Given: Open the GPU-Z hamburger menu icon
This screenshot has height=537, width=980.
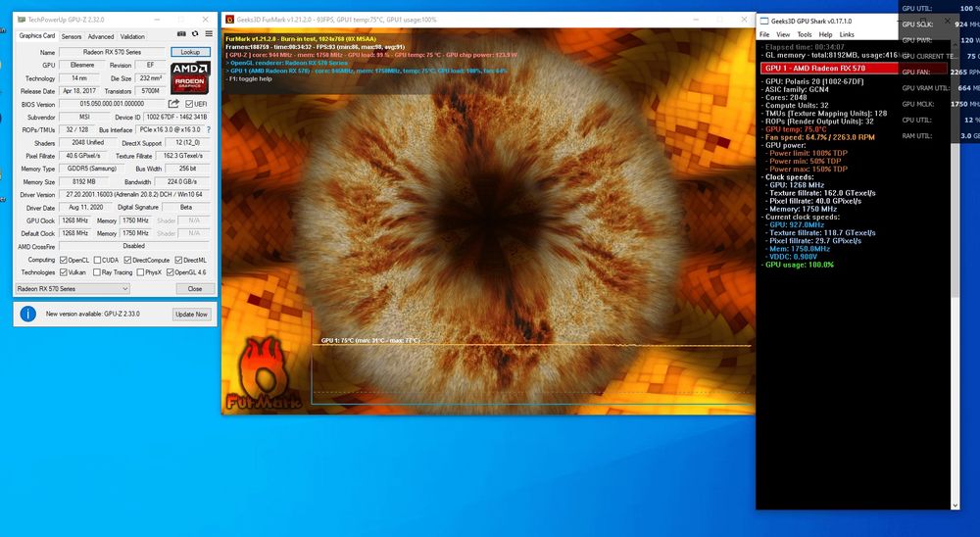Looking at the screenshot, I should (209, 33).
